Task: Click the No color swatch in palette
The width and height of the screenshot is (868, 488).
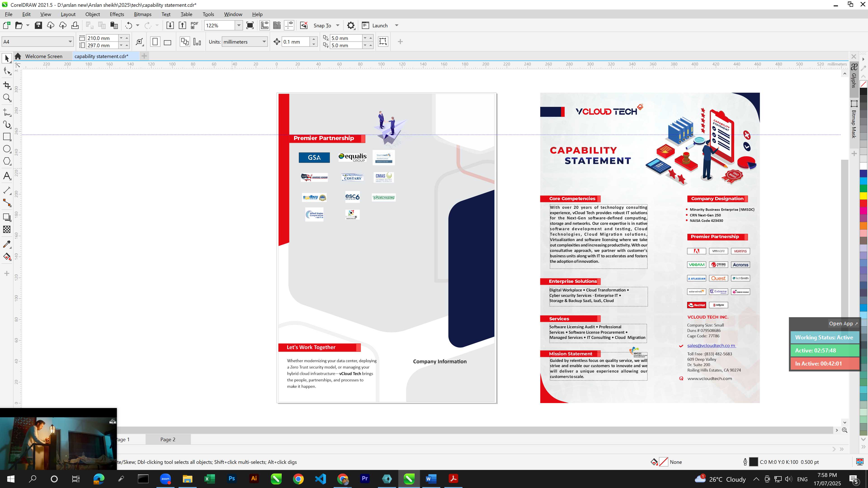Action: click(x=864, y=84)
